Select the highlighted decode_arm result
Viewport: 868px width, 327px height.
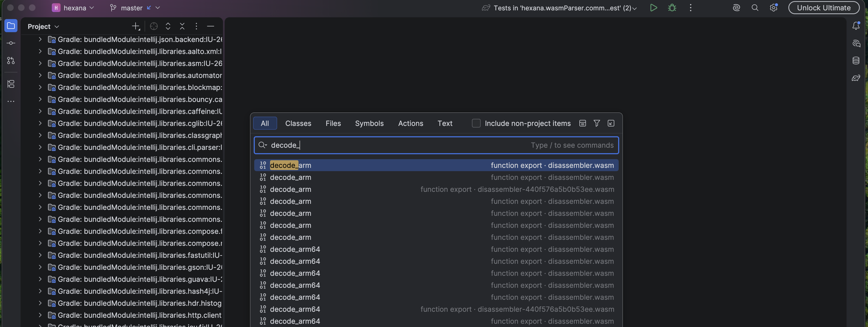[x=436, y=165]
